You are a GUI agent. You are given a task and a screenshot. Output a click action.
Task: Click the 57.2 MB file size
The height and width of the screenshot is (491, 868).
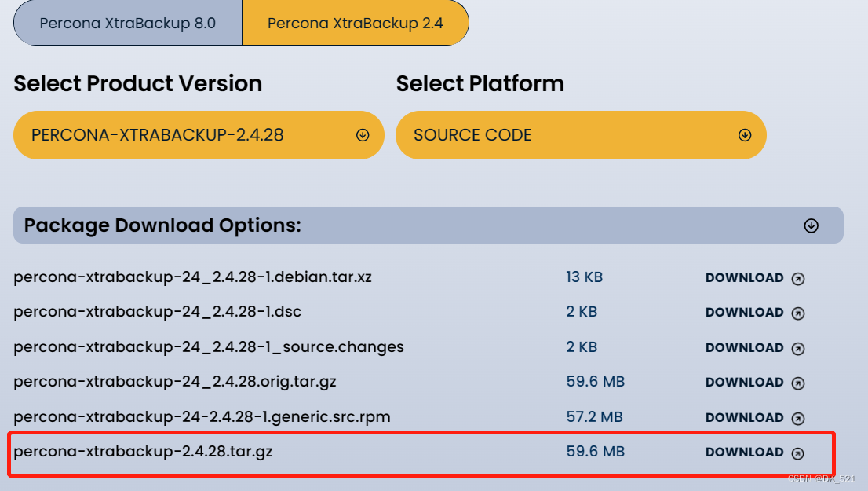click(x=595, y=416)
